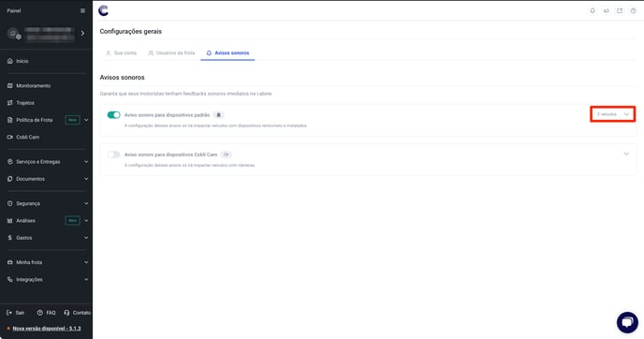This screenshot has width=644, height=339.
Task: Expand the account switcher arrow
Action: [x=82, y=34]
